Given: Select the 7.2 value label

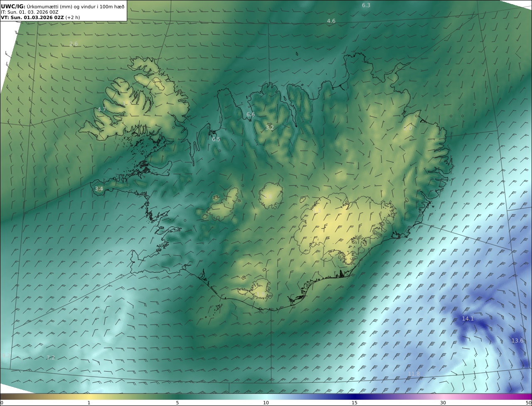Looking at the screenshot, I should coord(51,358).
